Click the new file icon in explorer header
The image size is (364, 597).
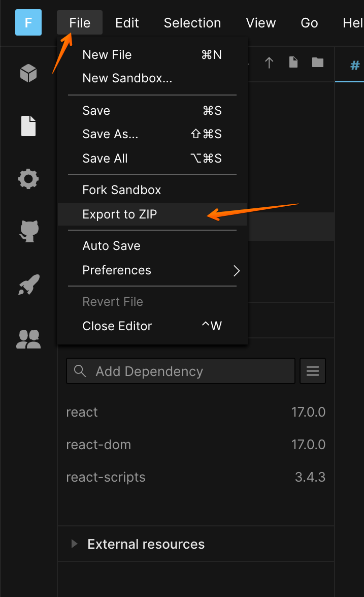pos(293,62)
